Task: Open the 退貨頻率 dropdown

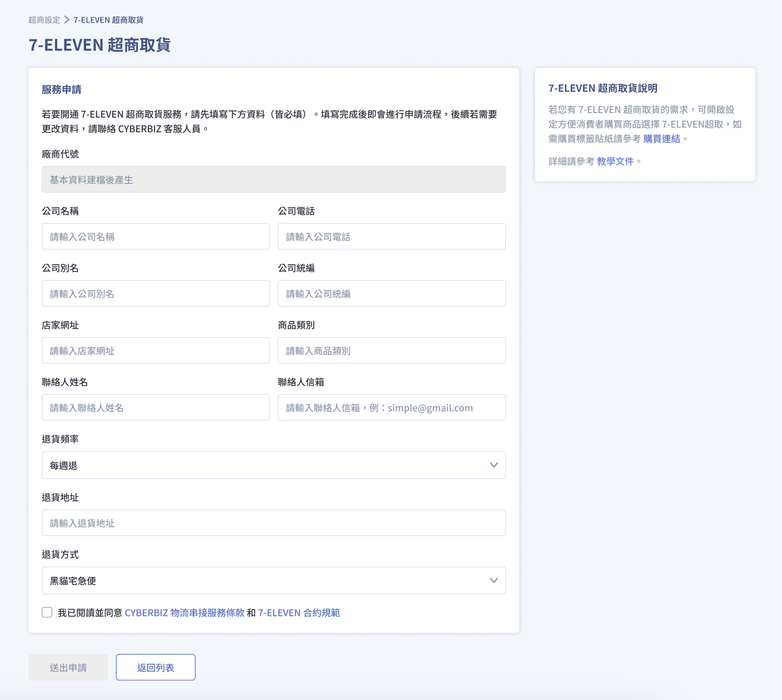Action: coord(273,465)
